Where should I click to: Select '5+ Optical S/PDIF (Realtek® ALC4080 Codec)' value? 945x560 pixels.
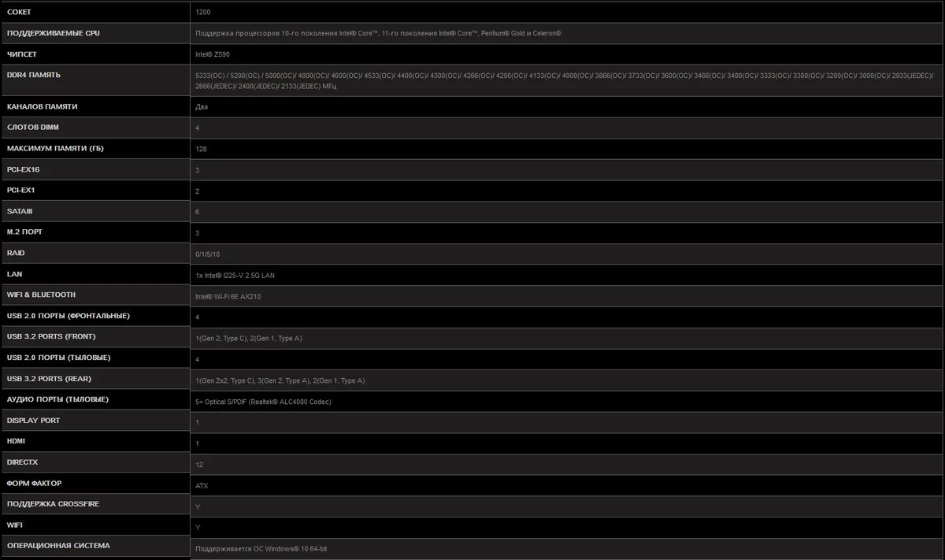(264, 402)
